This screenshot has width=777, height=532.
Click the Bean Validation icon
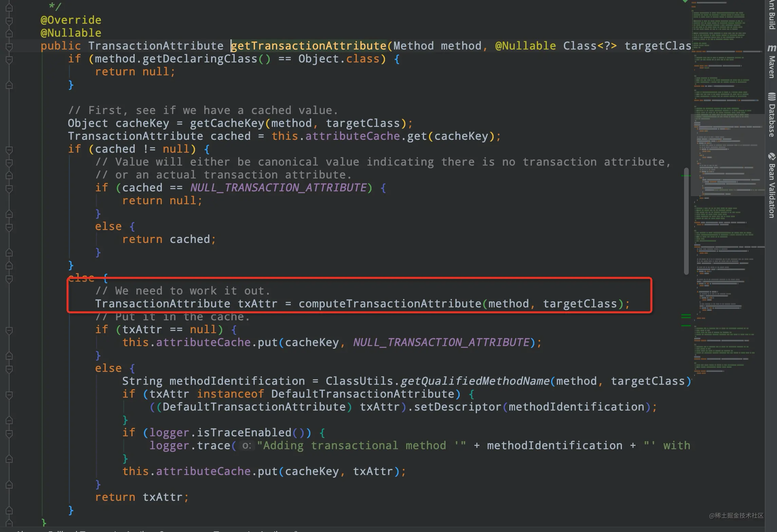771,156
